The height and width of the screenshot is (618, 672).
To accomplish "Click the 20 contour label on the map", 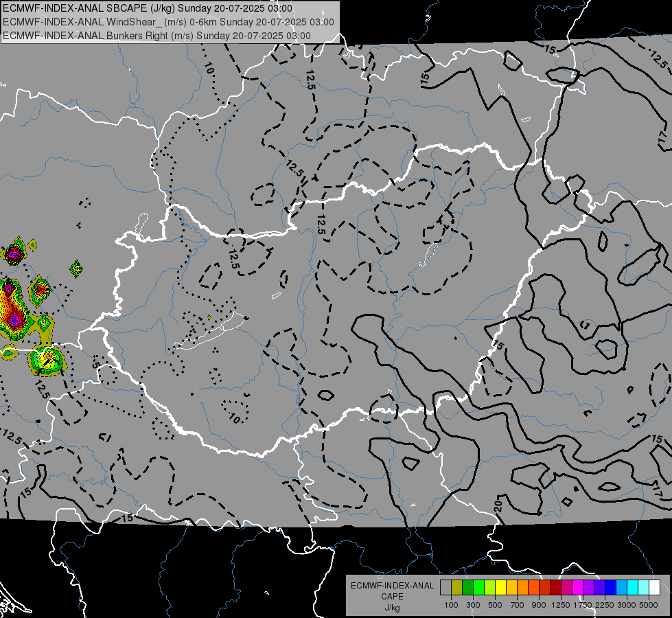I will point(498,507).
